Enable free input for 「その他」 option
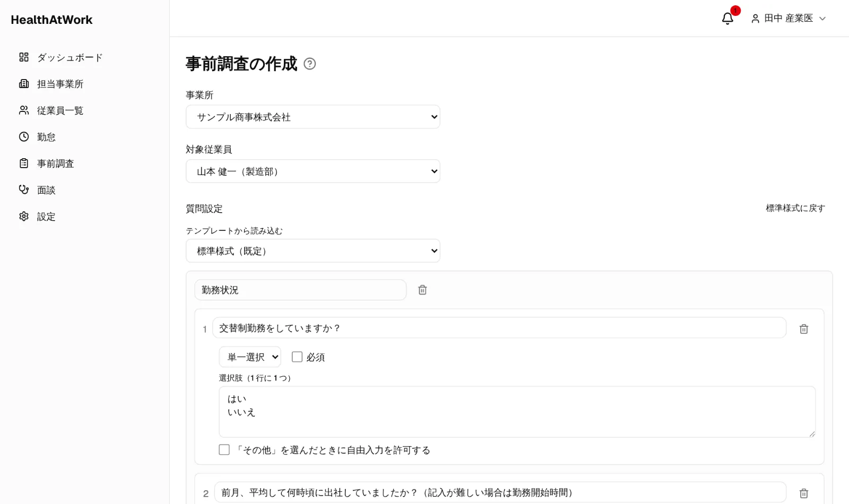This screenshot has height=504, width=849. (x=224, y=450)
